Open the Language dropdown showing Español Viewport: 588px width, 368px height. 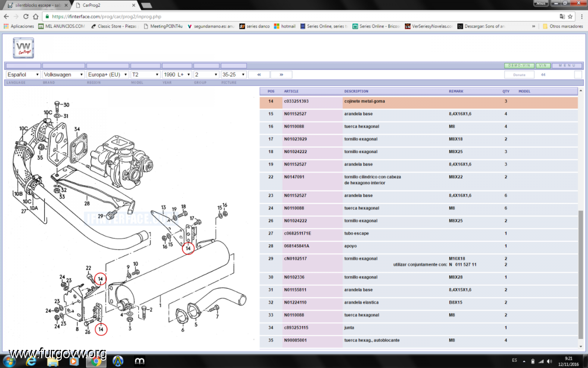pyautogui.click(x=23, y=75)
